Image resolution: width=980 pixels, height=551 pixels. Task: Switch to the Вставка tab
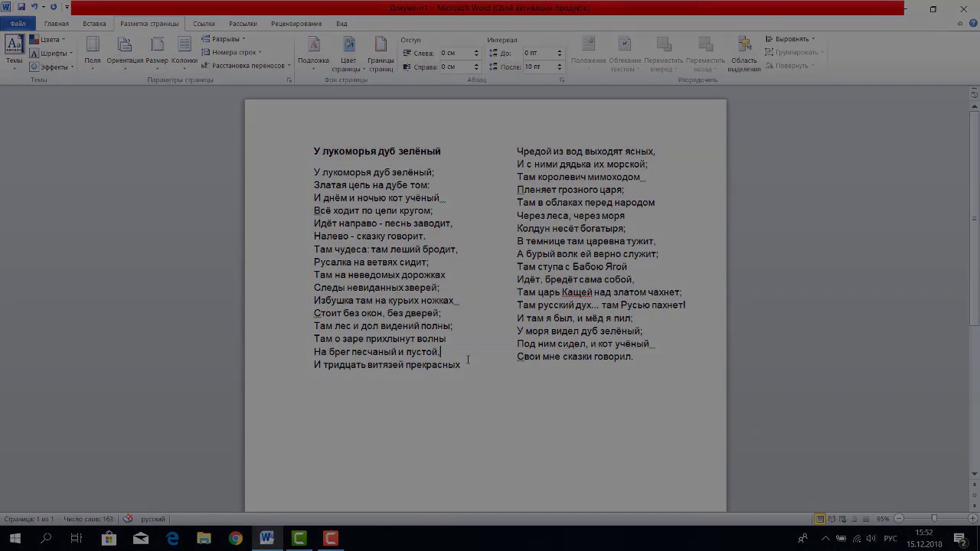tap(95, 24)
